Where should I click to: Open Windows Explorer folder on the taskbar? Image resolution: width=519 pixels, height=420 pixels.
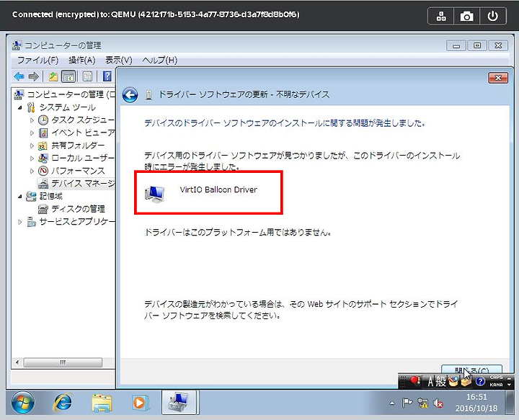pyautogui.click(x=102, y=403)
